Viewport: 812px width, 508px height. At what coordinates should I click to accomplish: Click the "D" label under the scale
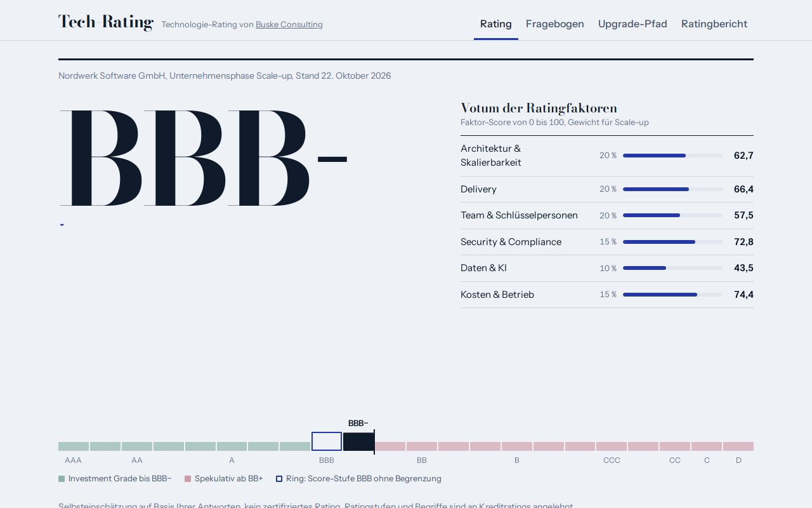738,460
